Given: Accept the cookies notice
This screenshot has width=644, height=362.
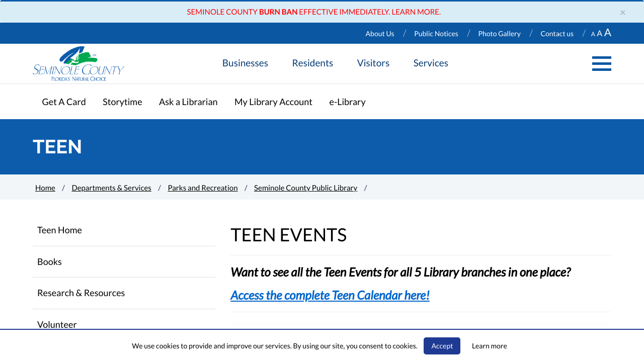Looking at the screenshot, I should pos(442,346).
